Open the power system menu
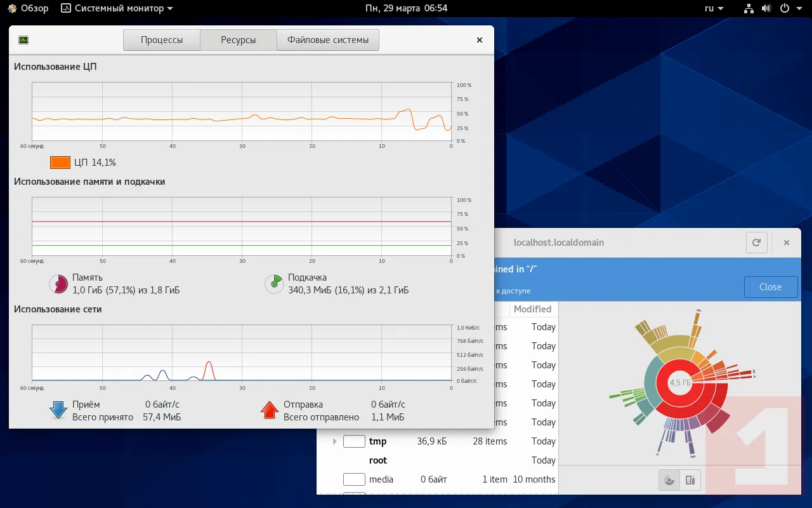 click(x=789, y=8)
